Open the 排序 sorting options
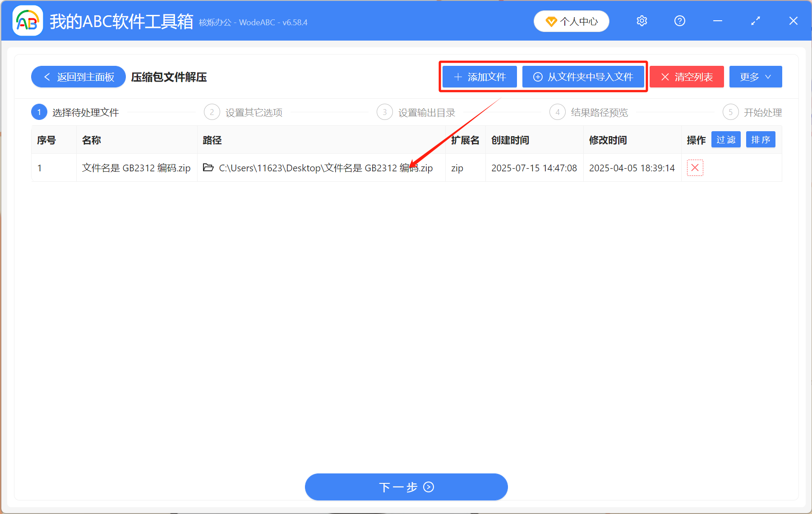 [x=761, y=139]
